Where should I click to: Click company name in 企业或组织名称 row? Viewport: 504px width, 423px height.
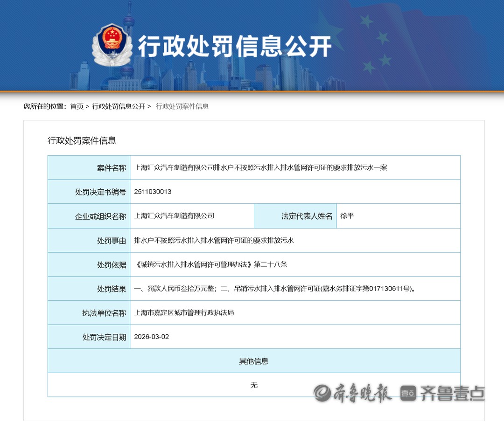click(174, 216)
